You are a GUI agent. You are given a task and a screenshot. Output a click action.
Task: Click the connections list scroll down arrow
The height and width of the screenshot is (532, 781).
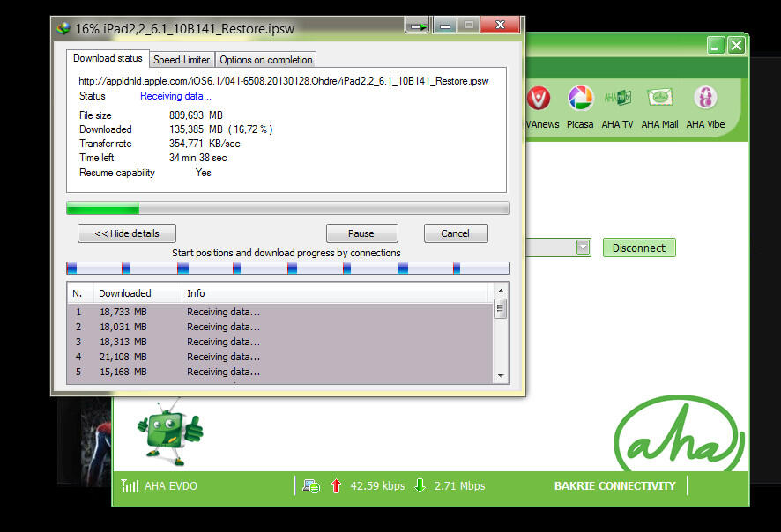pyautogui.click(x=501, y=376)
